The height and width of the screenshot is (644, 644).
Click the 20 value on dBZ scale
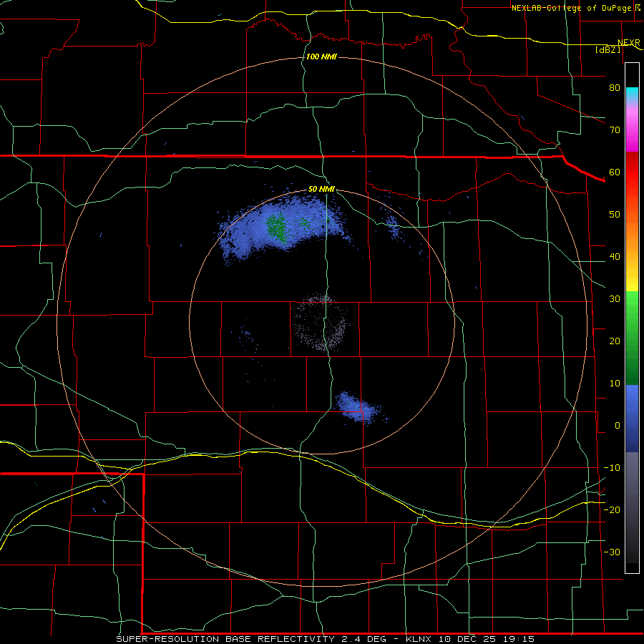pos(615,341)
